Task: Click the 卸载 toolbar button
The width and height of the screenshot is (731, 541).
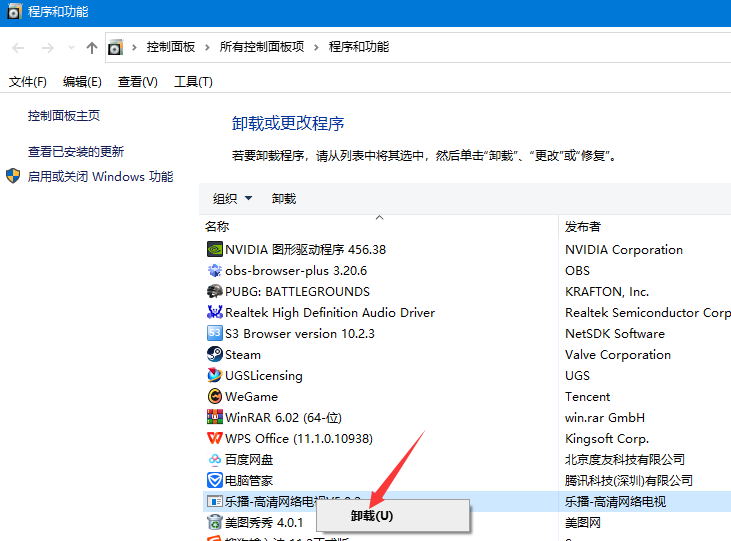Action: (x=284, y=199)
